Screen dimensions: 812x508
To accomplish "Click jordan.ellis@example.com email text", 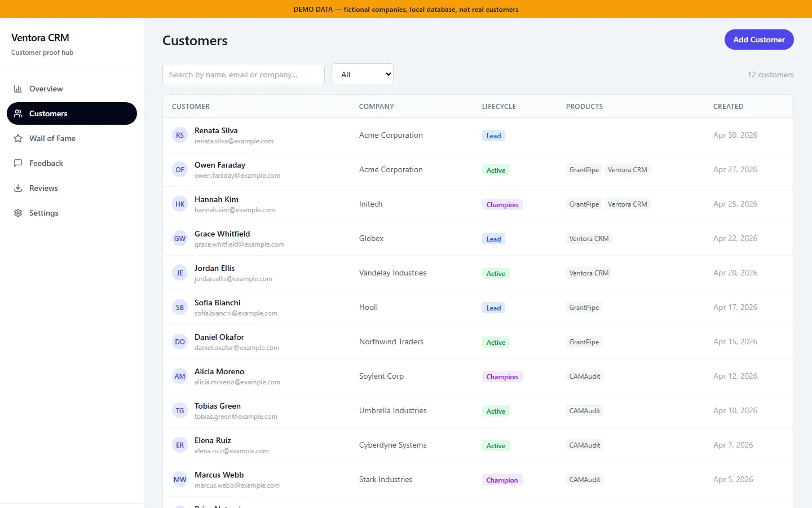I will pyautogui.click(x=233, y=279).
